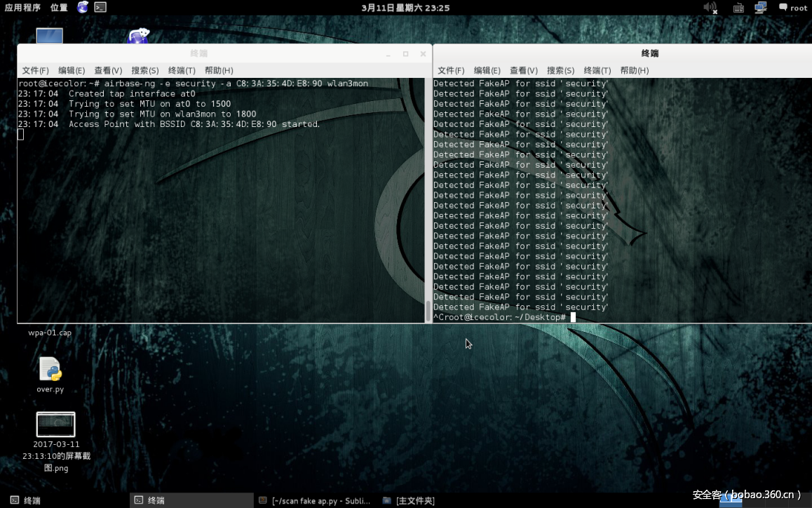Open the root user menu
Image resolution: width=812 pixels, height=508 pixels.
[x=793, y=8]
